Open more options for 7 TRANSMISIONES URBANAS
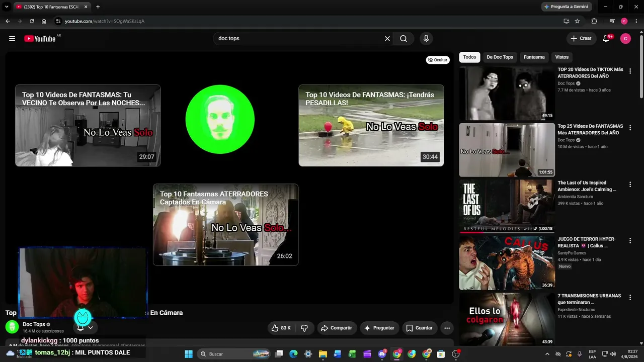This screenshot has height=362, width=644. point(630,298)
